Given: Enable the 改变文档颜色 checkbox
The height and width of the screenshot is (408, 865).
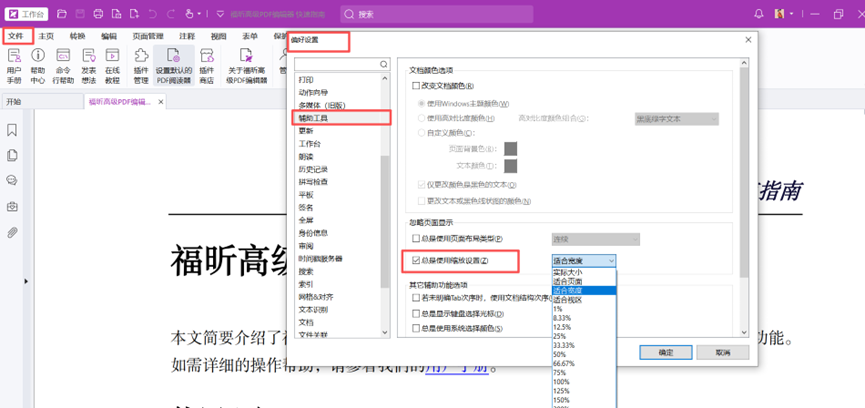Looking at the screenshot, I should point(415,87).
